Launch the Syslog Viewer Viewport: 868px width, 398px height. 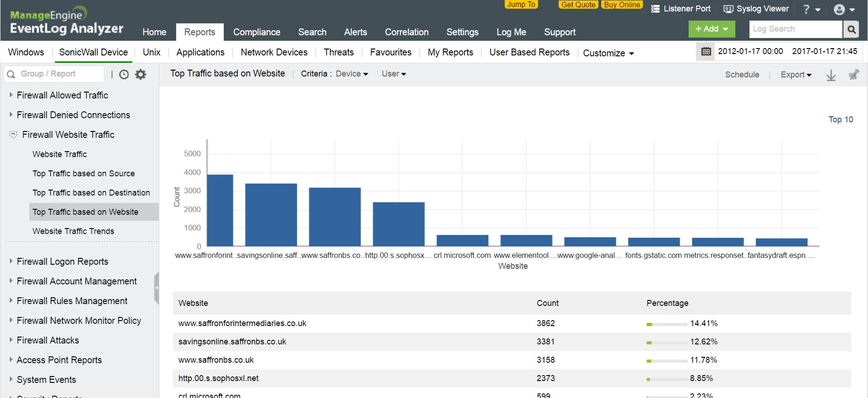click(x=756, y=9)
